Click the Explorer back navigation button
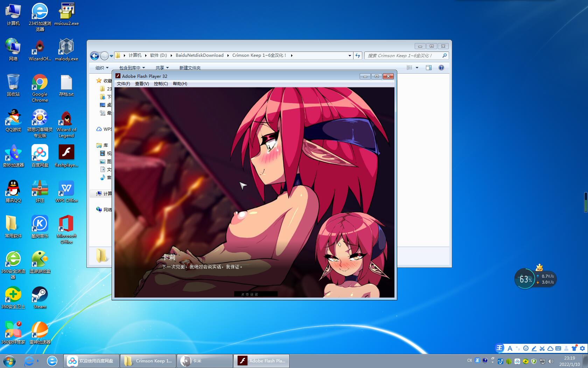 pyautogui.click(x=94, y=56)
